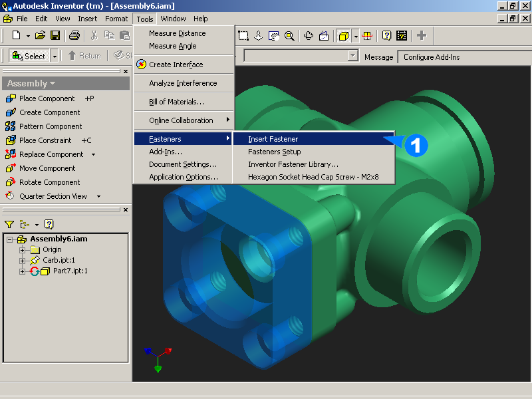The image size is (532, 399).
Task: Open Inventor Fastener Library
Action: (313, 164)
